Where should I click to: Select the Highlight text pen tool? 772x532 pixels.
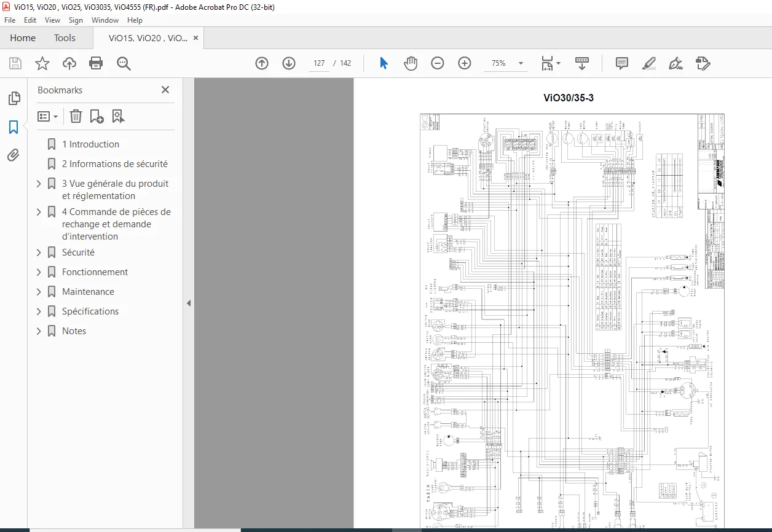[649, 63]
